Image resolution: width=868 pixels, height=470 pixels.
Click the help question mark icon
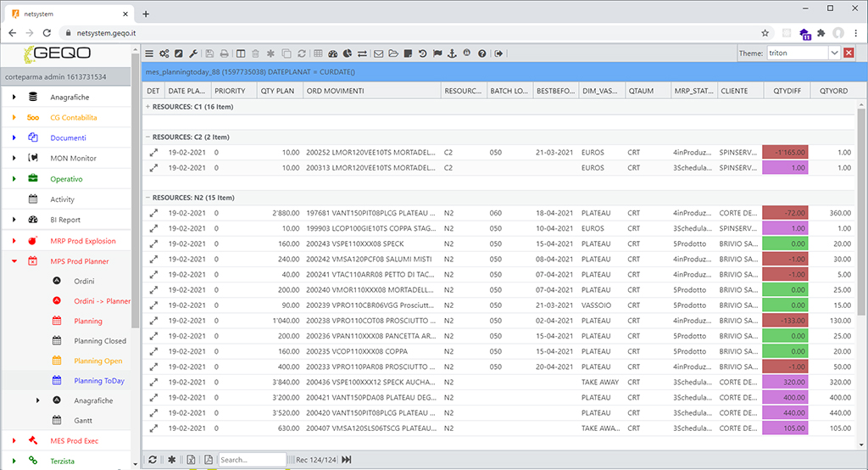[x=482, y=53]
